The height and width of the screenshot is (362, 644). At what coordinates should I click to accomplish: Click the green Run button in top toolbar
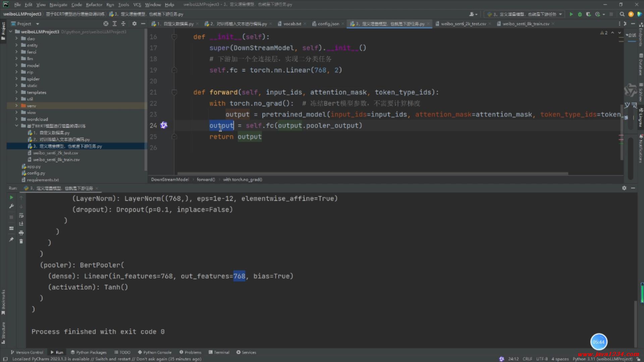(x=571, y=14)
